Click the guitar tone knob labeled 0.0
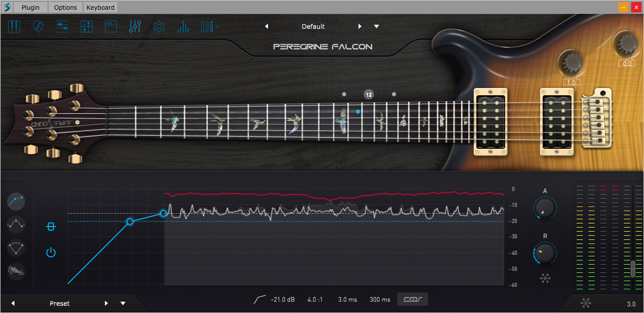644x313 pixels. coord(627,45)
